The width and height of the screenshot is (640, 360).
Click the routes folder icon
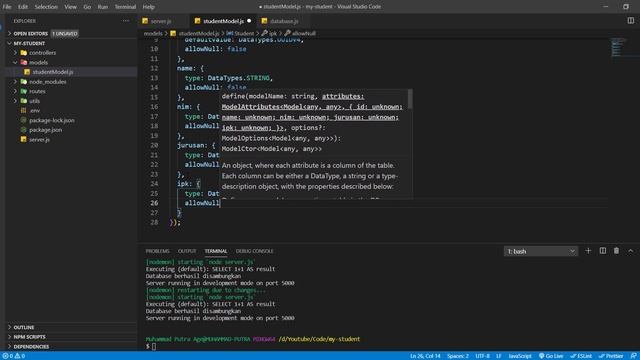tap(24, 91)
